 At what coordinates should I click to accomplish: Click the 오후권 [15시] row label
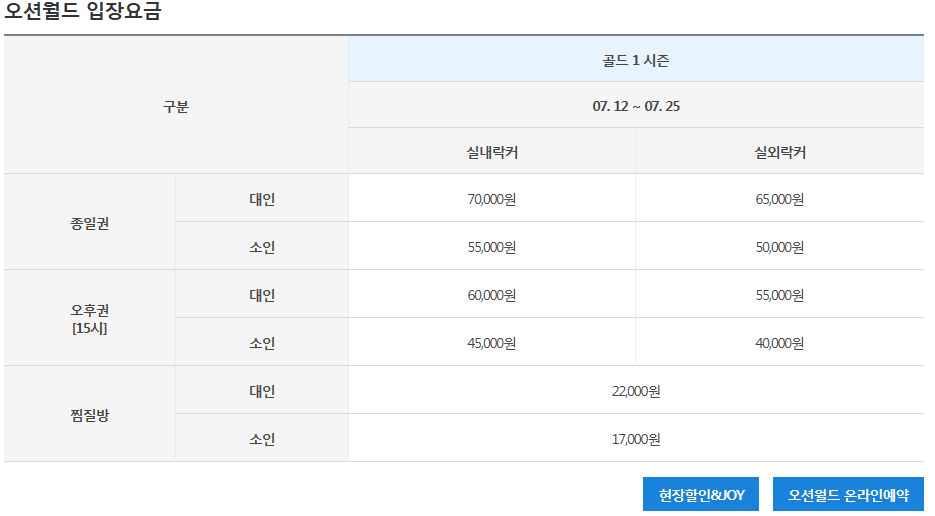point(90,319)
